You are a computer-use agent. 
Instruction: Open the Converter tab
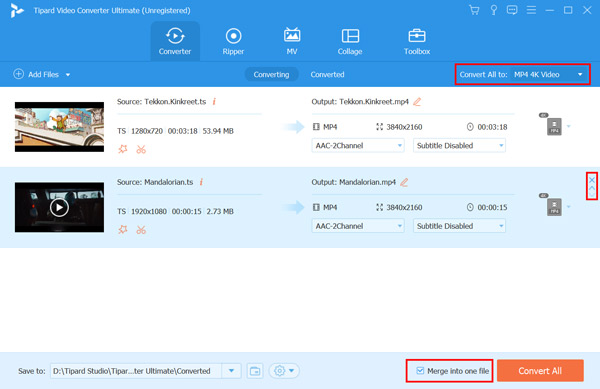175,41
